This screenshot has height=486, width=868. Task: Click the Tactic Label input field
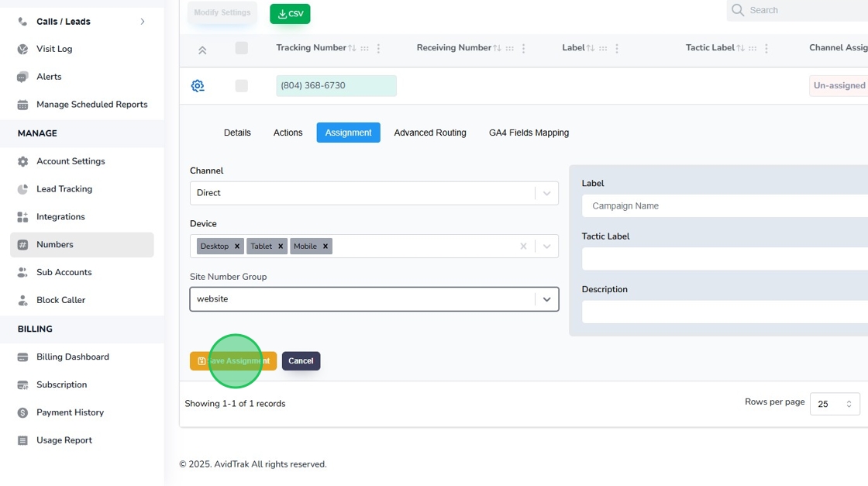click(725, 258)
